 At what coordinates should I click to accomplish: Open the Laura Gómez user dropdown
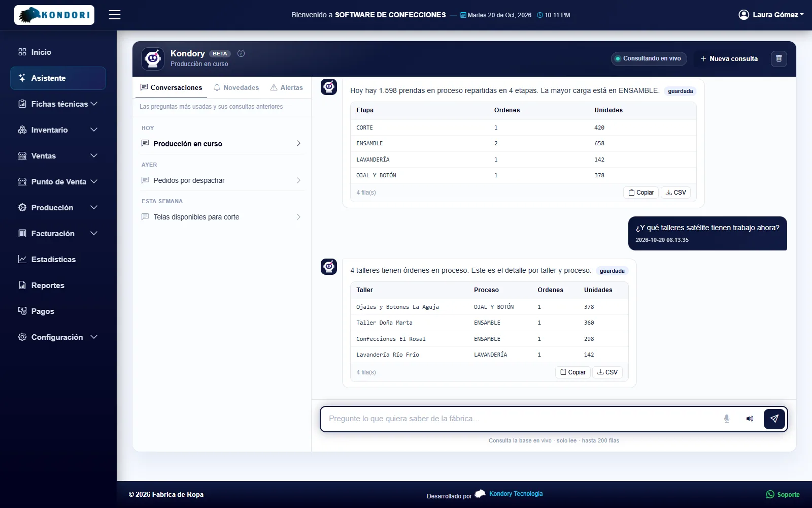[771, 15]
